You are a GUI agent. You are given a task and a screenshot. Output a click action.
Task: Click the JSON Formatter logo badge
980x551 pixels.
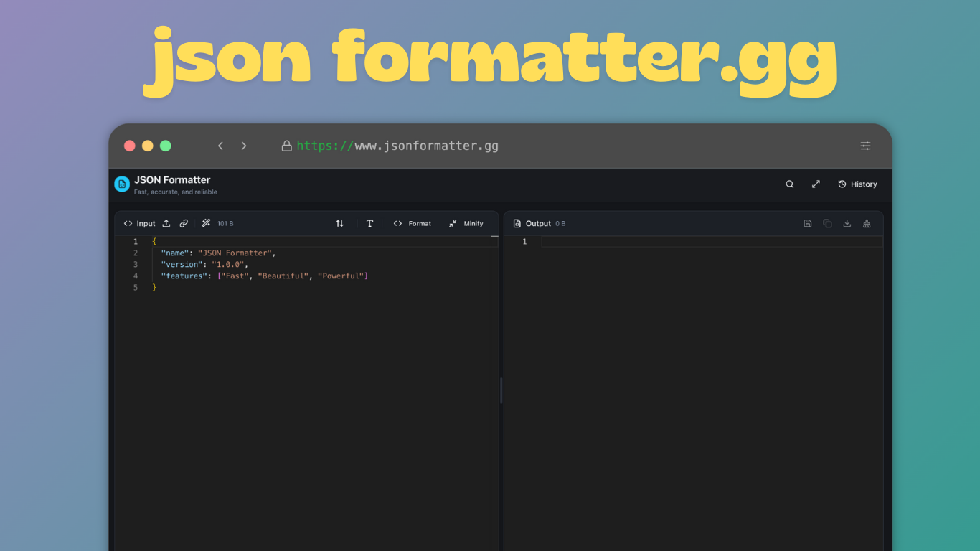point(121,184)
